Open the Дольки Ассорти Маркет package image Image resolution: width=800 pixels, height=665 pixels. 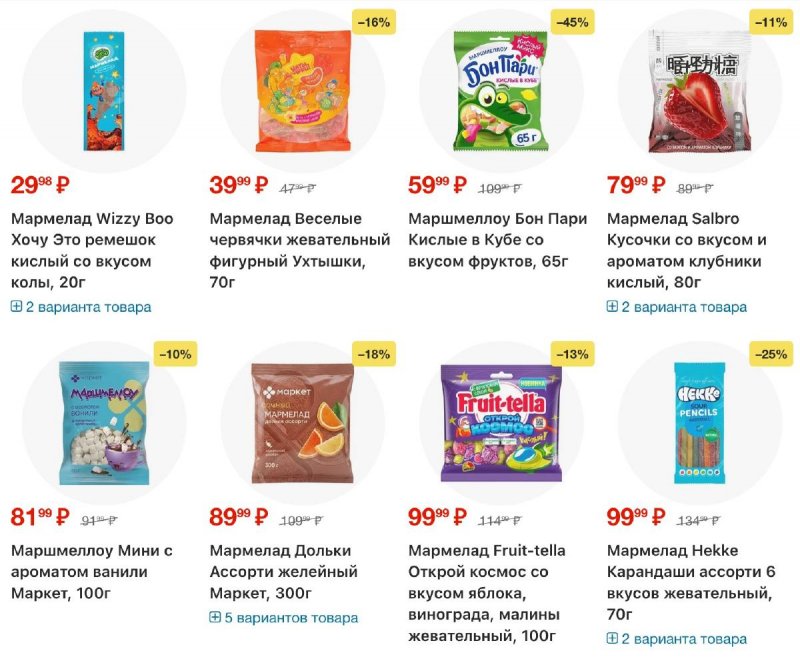pos(303,423)
